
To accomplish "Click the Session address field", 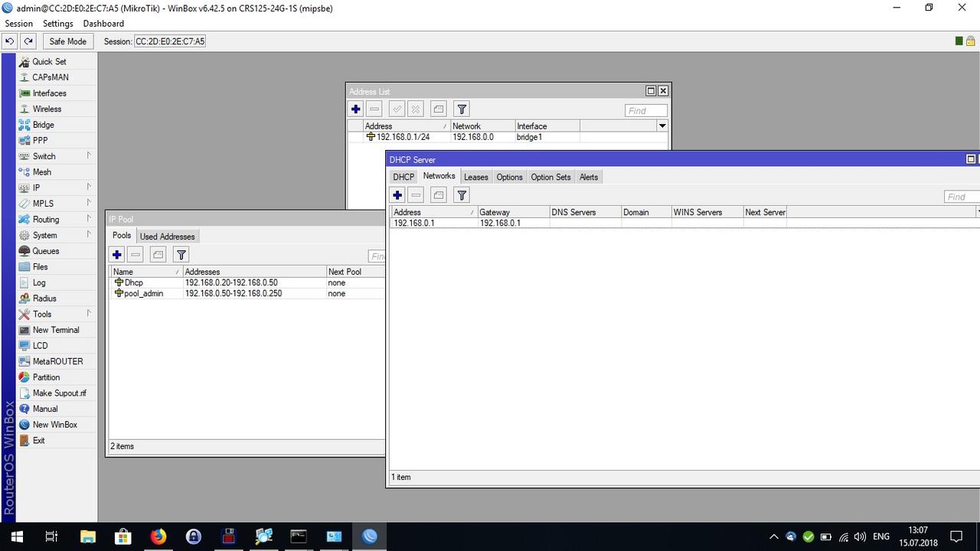I will (x=170, y=41).
